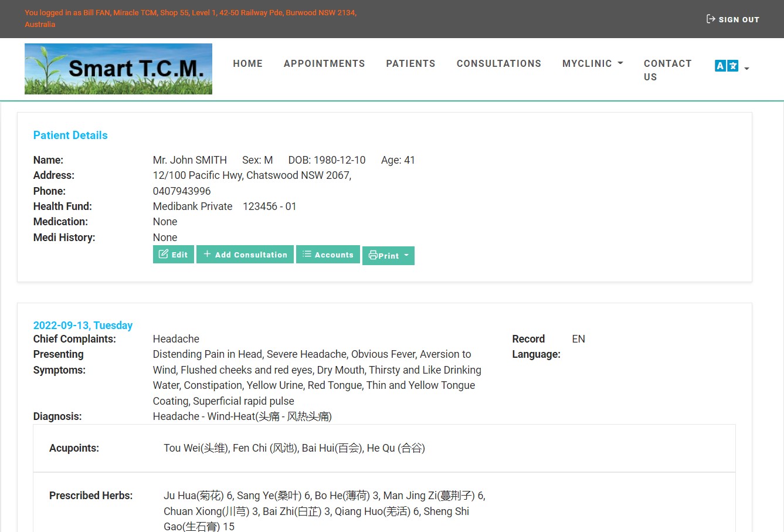
Task: Click the Prescribed Herbs label
Action: tap(91, 496)
